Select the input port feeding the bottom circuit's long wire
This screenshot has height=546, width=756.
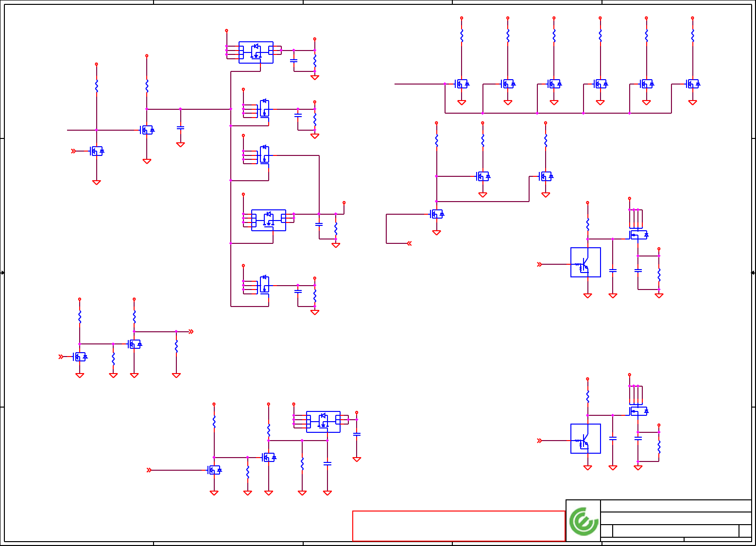point(149,470)
